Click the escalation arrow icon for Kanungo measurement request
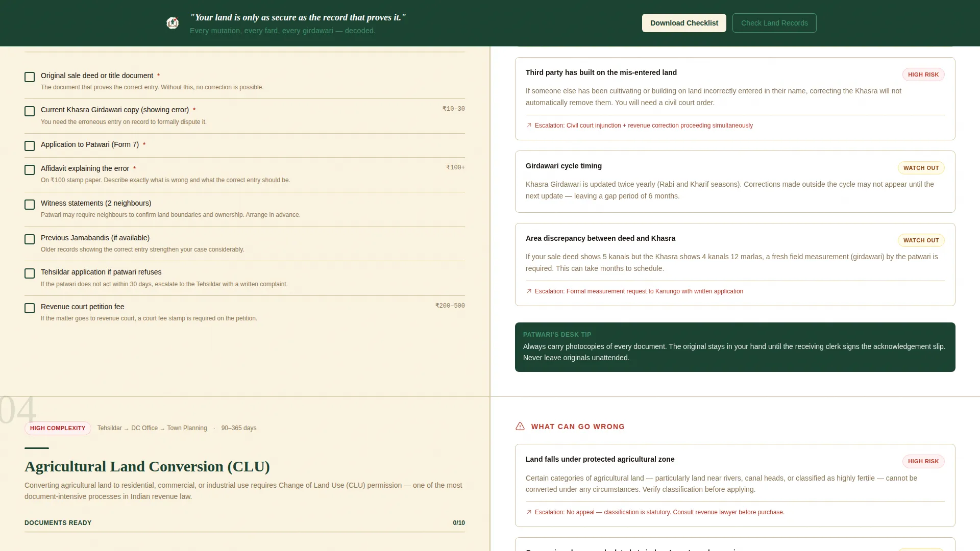Viewport: 980px width, 551px height. click(x=529, y=291)
